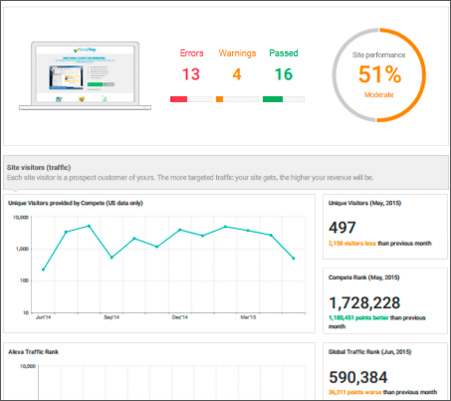Click the red Errors progress bar
Viewport: 451px width, 401px height.
191,99
